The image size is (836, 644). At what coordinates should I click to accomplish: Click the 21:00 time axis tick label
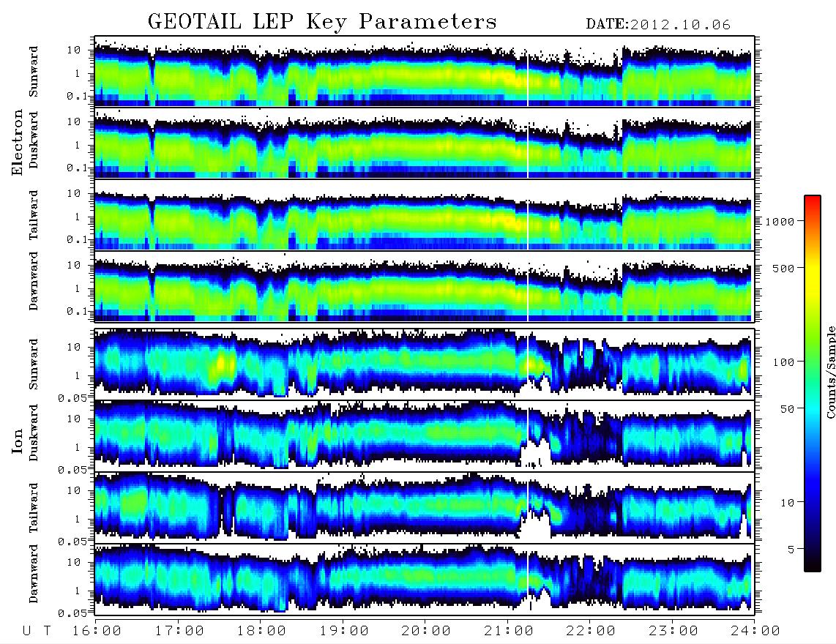tap(509, 631)
